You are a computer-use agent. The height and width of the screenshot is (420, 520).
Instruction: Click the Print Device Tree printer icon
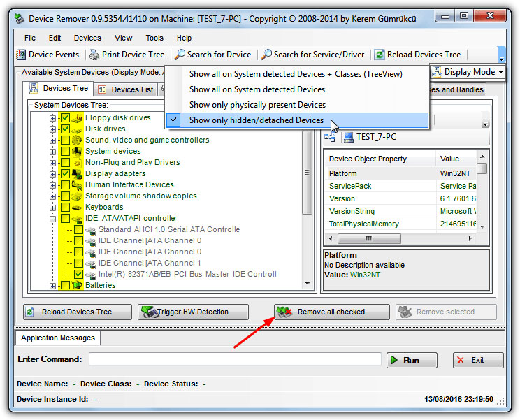tap(95, 55)
